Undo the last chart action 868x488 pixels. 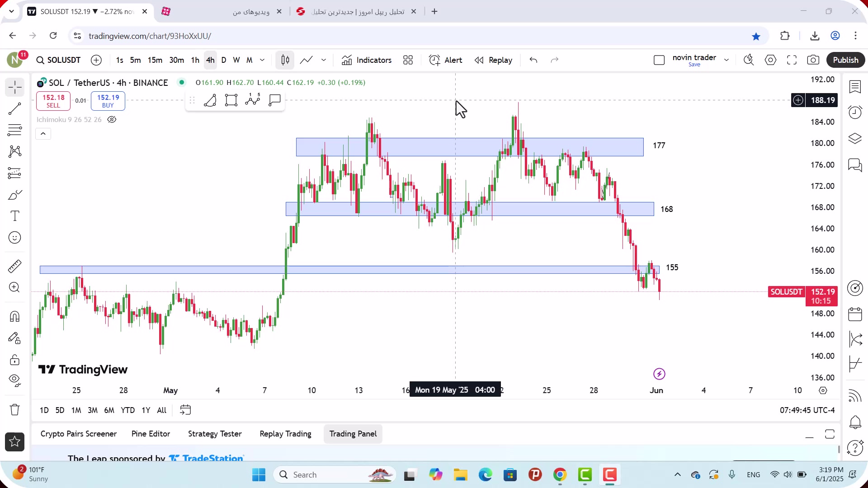(533, 60)
